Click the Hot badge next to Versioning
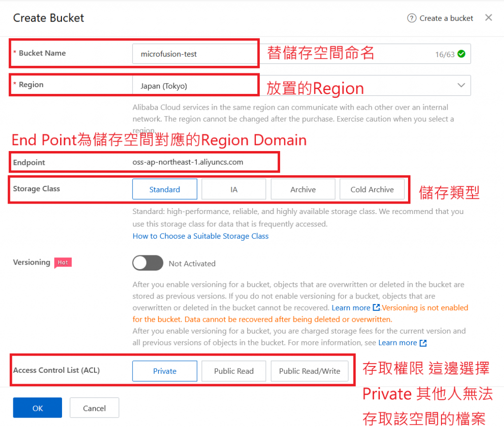504x427 pixels. coord(63,263)
